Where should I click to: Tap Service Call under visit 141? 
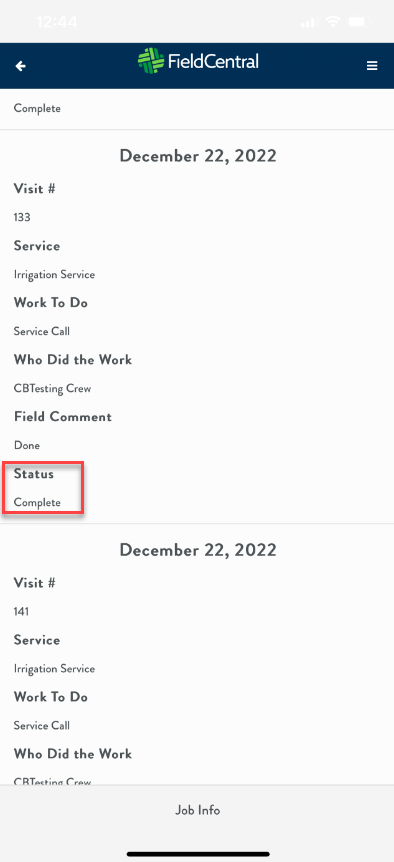coord(42,726)
